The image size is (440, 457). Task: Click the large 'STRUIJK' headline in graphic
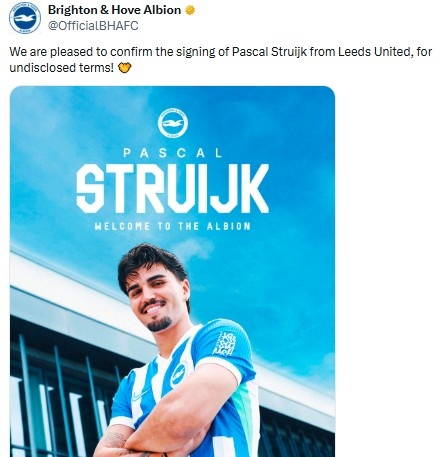pyautogui.click(x=172, y=188)
